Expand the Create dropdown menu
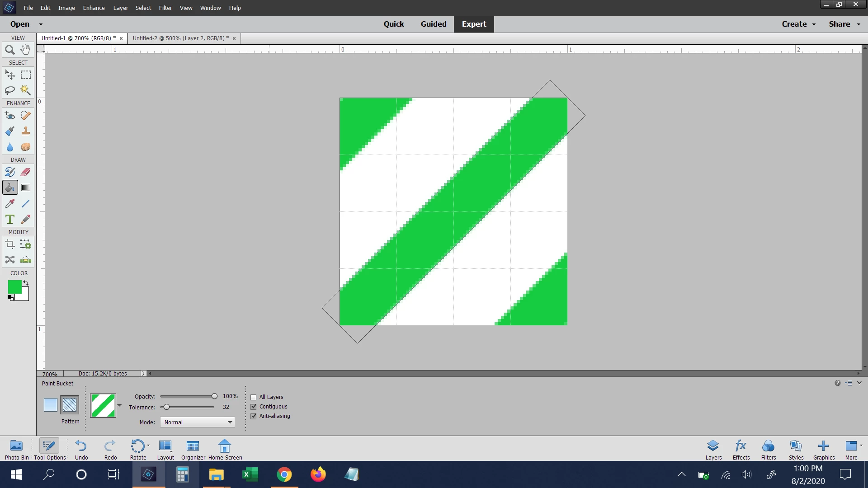The height and width of the screenshot is (488, 868). tap(798, 24)
